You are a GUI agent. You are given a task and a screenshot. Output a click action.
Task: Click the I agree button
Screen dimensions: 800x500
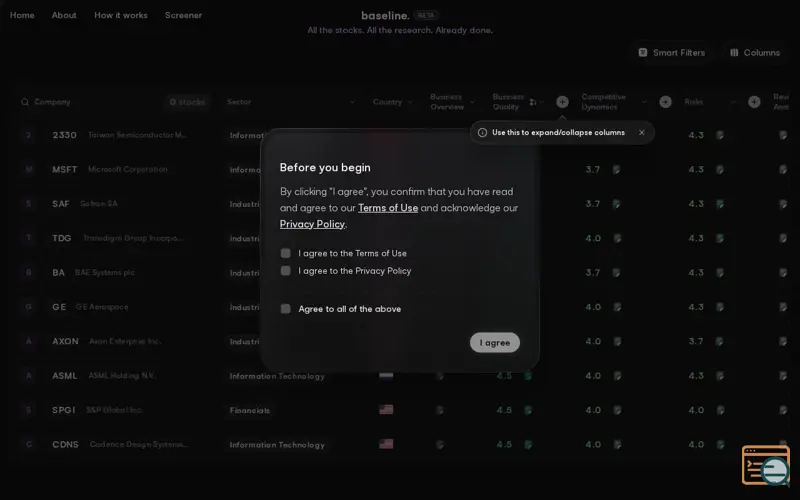(495, 342)
